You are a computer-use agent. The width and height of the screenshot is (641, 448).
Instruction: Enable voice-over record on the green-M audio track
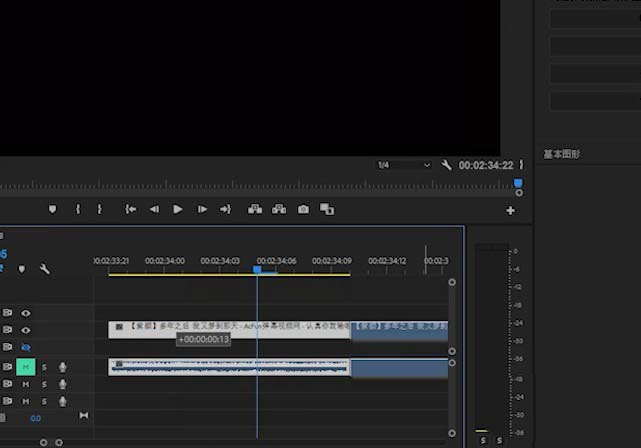pyautogui.click(x=63, y=367)
